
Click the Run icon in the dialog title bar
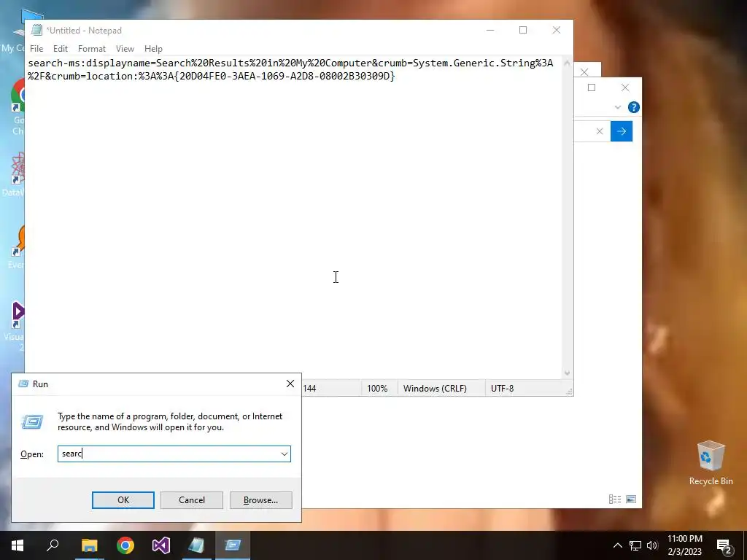click(x=23, y=384)
